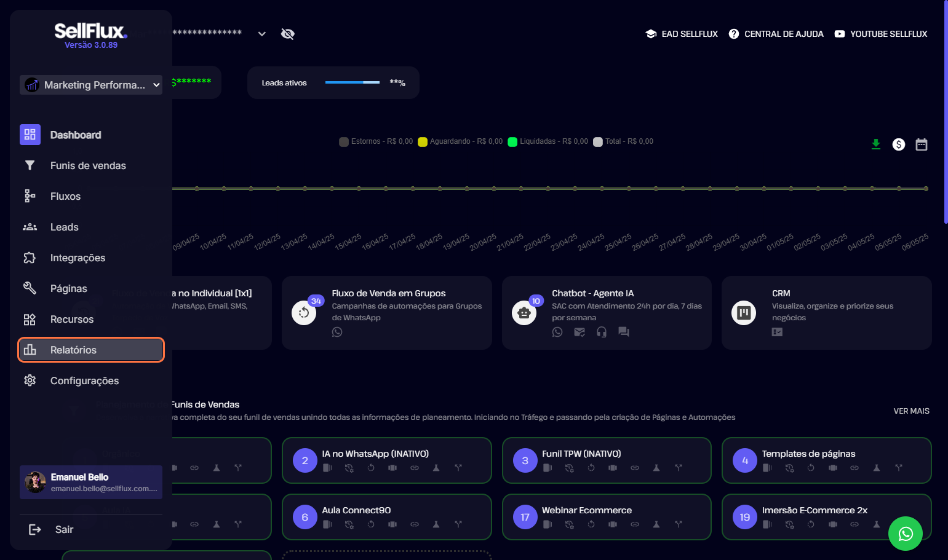Click the green WhatsApp support button
This screenshot has height=560, width=948.
[906, 534]
